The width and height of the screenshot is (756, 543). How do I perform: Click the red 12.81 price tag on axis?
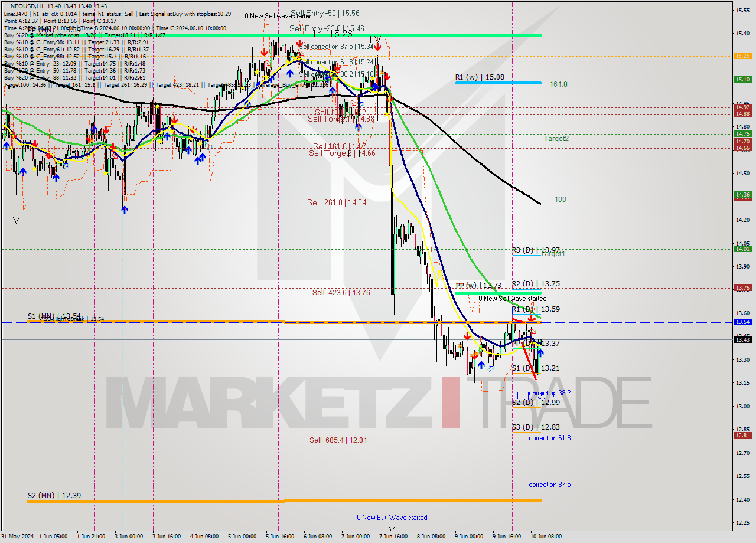742,436
